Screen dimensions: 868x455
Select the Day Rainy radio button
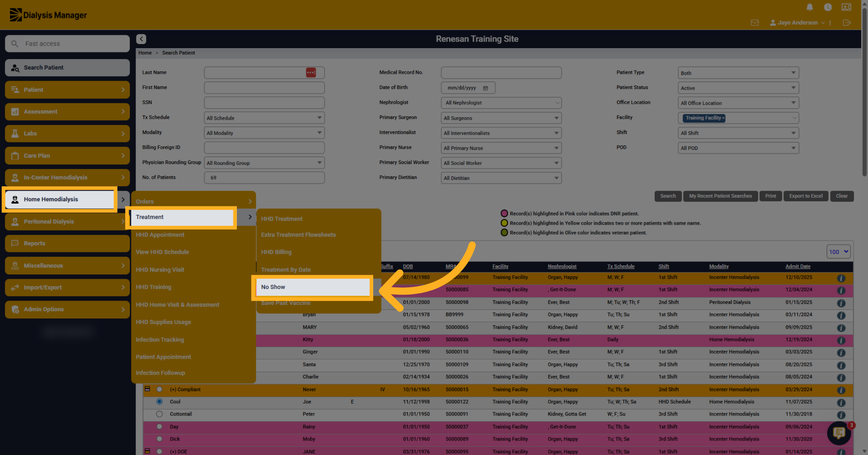click(159, 426)
